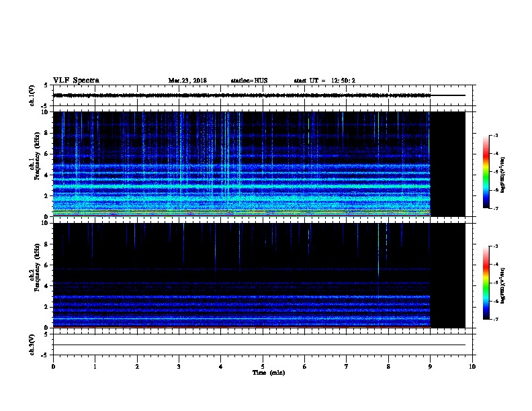Screen dimensions: 532x411
Task: Click the time axis tick label "9"
Action: (430, 367)
